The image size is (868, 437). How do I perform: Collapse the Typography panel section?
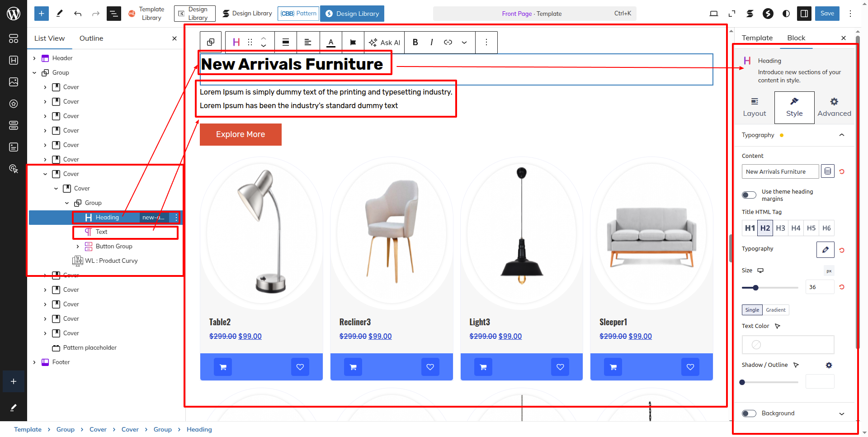pos(842,135)
